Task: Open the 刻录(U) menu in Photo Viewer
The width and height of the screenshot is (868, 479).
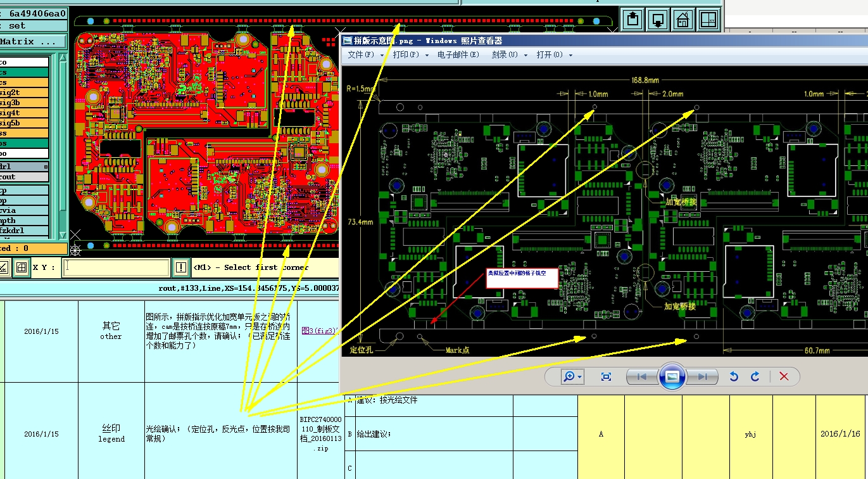Action: (508, 55)
